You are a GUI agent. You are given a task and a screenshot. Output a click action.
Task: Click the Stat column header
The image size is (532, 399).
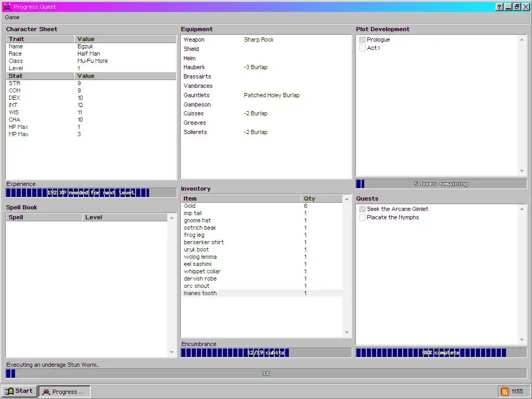(40, 76)
